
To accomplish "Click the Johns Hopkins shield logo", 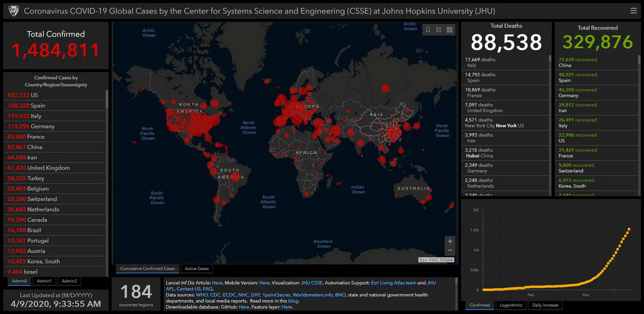I will (12, 11).
